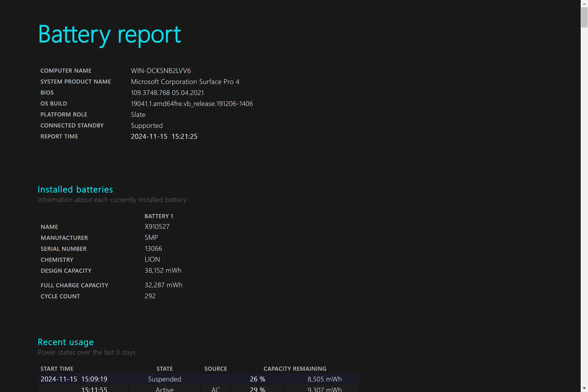Click the scrollbar down arrow
The image size is (588, 392).
tap(584, 388)
